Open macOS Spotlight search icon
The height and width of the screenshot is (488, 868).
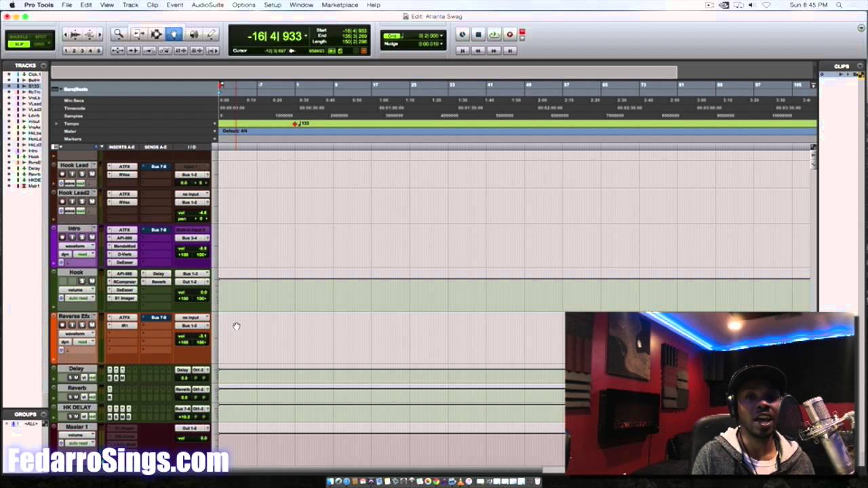coord(840,5)
